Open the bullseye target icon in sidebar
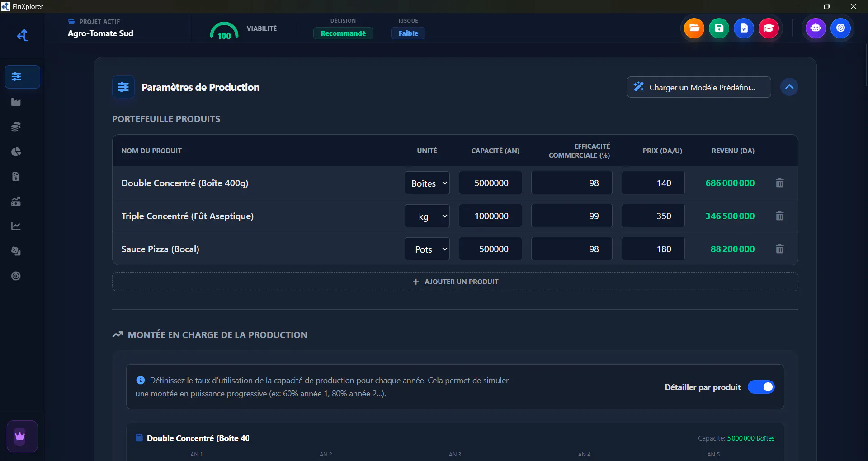This screenshot has height=461, width=868. coord(16,276)
